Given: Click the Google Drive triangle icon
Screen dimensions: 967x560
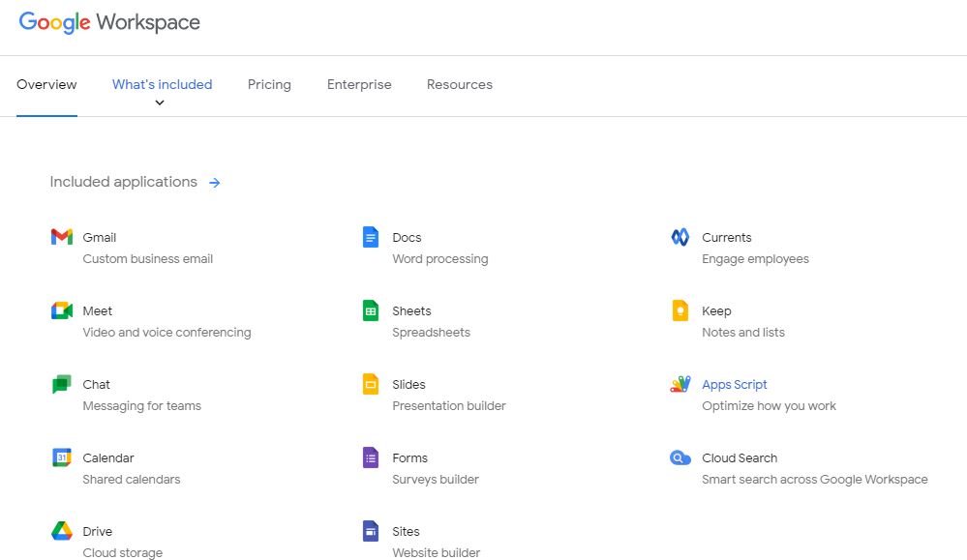Looking at the screenshot, I should coord(62,531).
